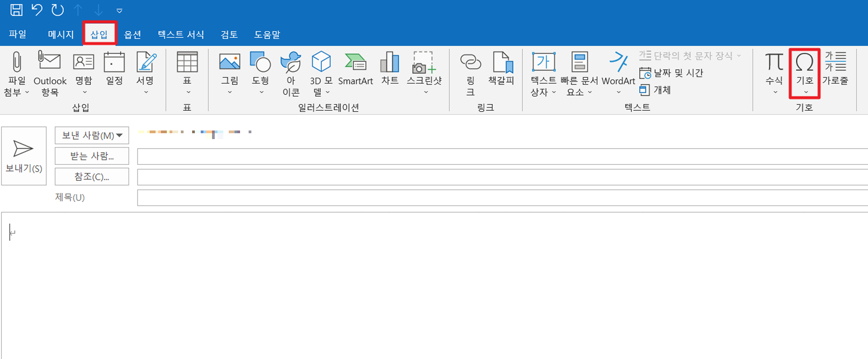This screenshot has height=359, width=868.
Task: Go to next item arrow
Action: (99, 10)
